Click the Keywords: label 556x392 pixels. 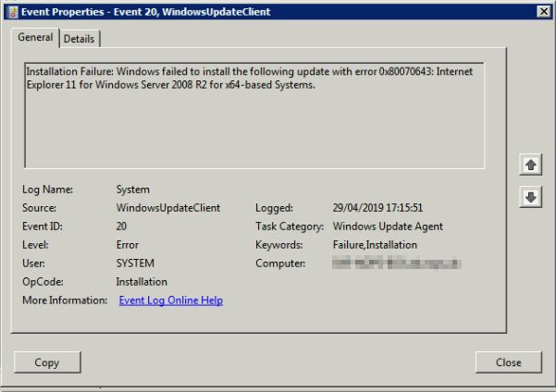[x=278, y=245]
